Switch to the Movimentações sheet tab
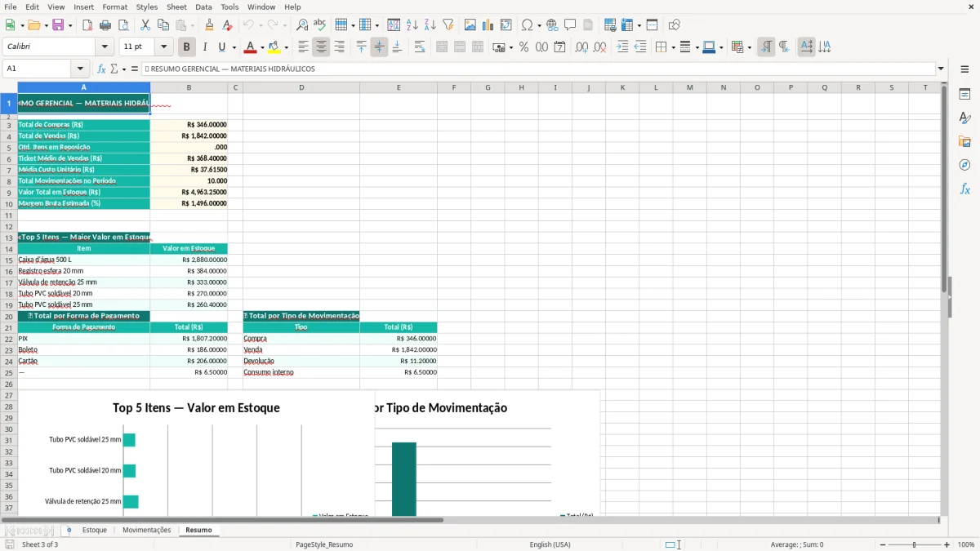The width and height of the screenshot is (980, 551). tap(147, 530)
